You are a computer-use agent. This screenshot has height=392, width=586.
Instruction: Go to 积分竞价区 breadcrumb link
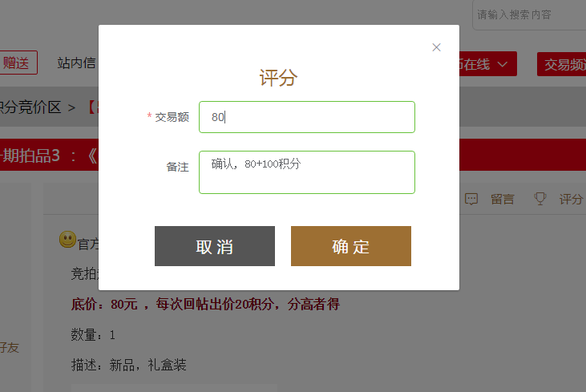pos(30,107)
